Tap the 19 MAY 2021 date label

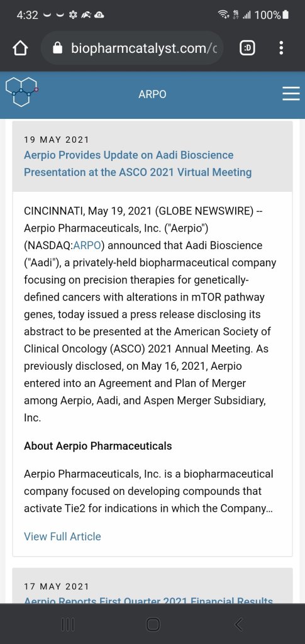point(57,140)
